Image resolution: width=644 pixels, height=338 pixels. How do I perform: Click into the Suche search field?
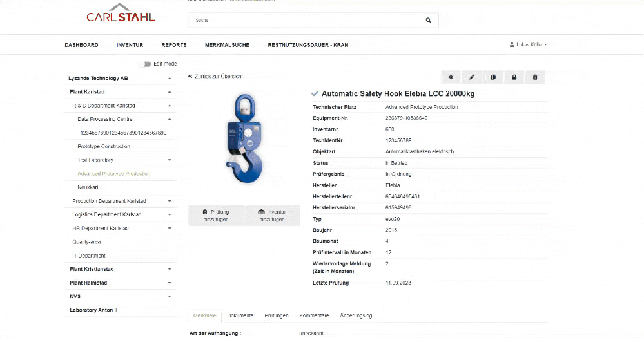tap(306, 21)
